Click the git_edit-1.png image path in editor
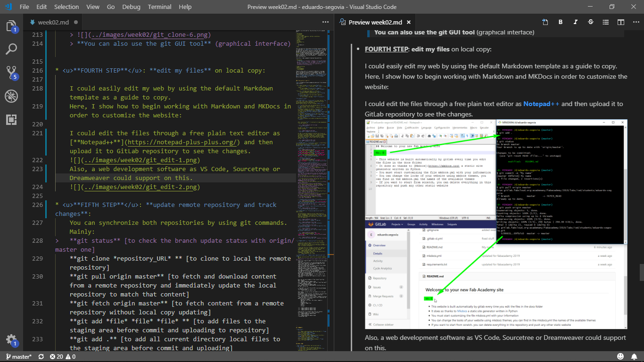Viewport: 644px width, 362px height. (x=140, y=160)
